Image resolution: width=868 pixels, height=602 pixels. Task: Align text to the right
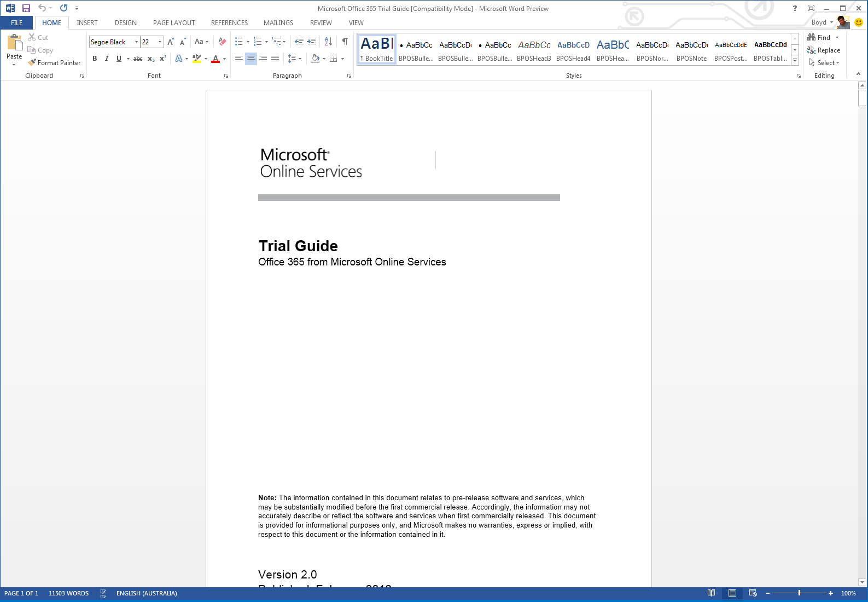pos(263,59)
